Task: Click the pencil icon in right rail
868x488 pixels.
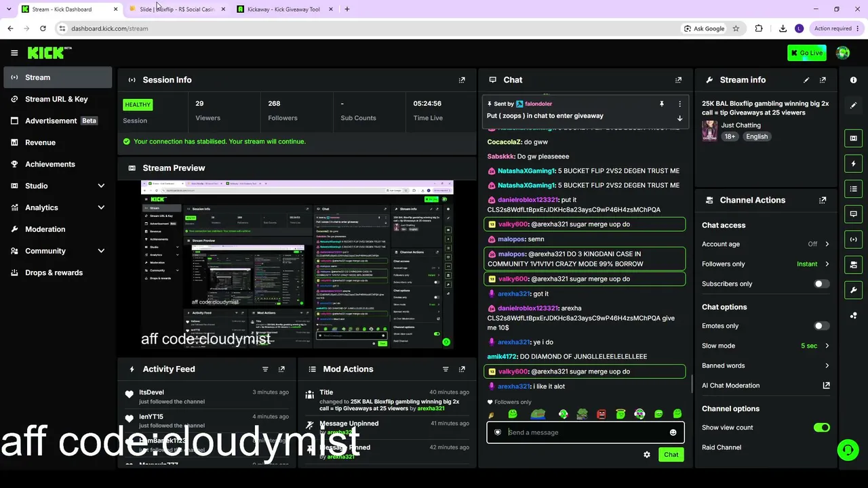Action: tap(854, 106)
